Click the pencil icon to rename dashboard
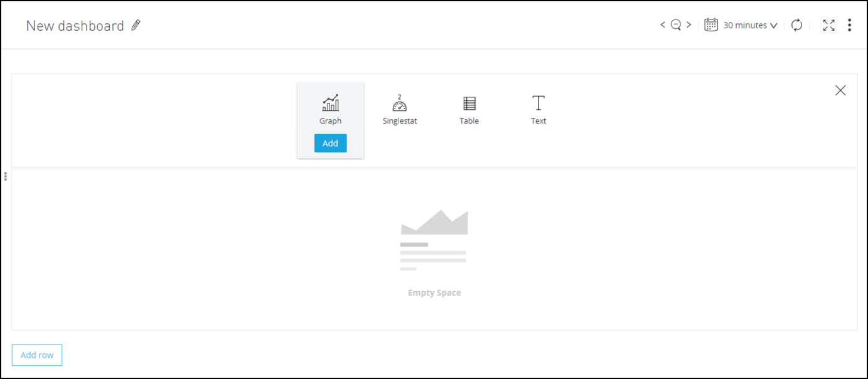 (136, 26)
